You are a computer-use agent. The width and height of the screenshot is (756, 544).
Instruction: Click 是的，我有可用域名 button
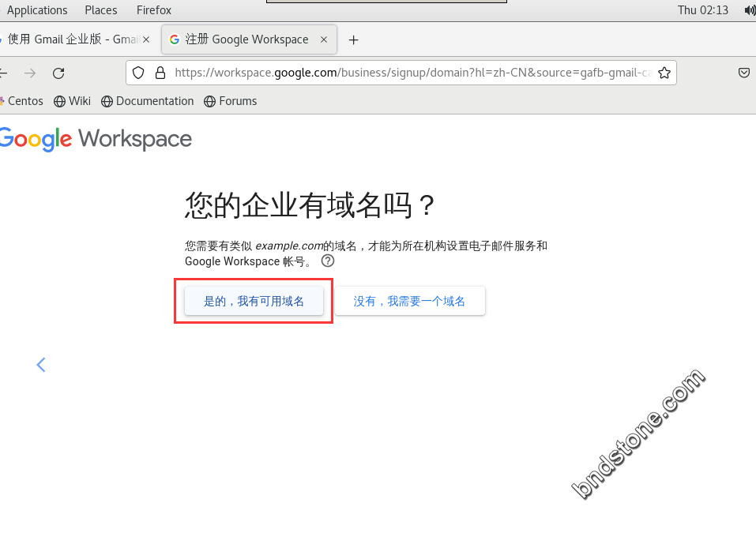[x=254, y=301]
